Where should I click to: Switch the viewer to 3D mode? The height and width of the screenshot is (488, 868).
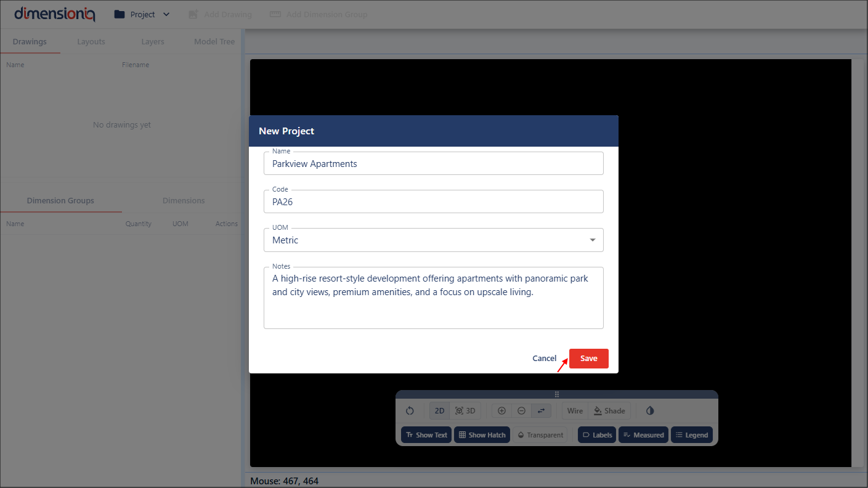(464, 411)
